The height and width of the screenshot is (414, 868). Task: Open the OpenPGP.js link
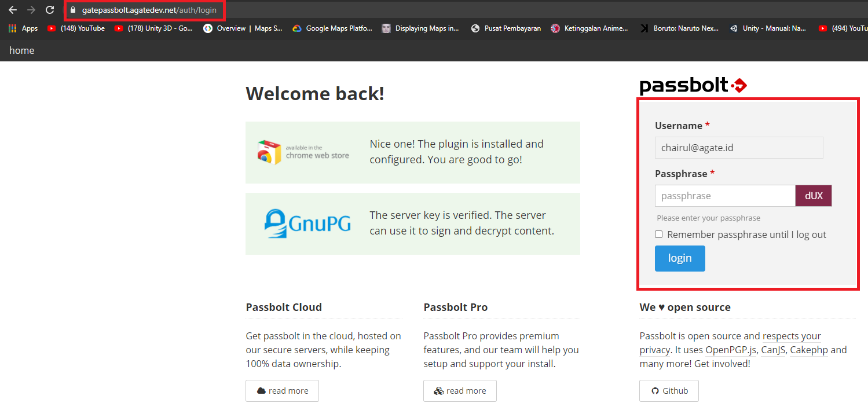click(x=730, y=350)
